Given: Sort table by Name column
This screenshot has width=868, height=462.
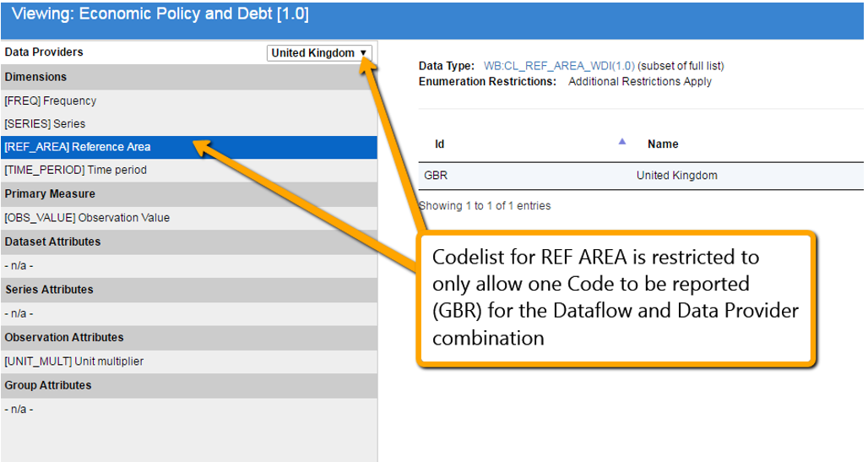Looking at the screenshot, I should point(663,144).
